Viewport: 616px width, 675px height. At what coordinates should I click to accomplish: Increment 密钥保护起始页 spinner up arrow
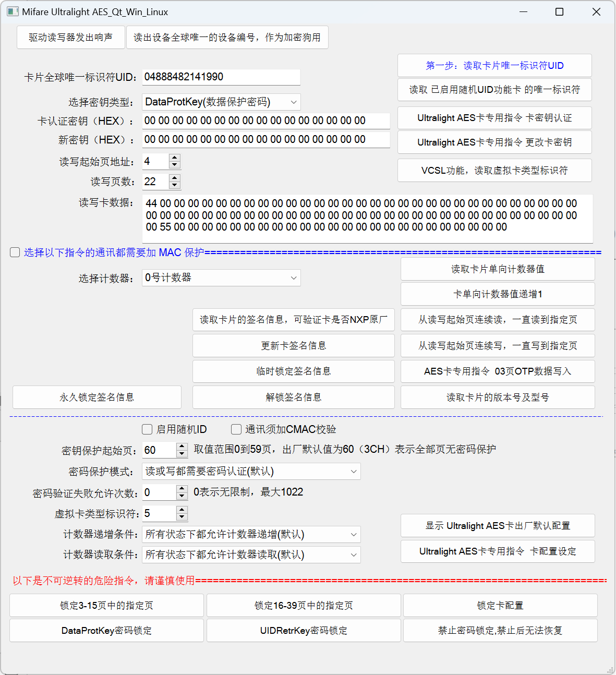pos(182,447)
